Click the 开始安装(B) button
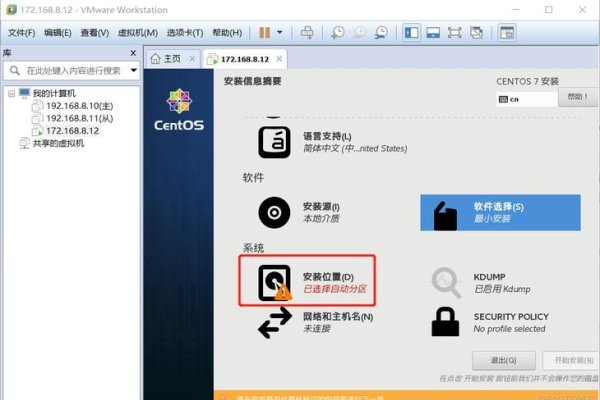This screenshot has width=600, height=400. (572, 361)
